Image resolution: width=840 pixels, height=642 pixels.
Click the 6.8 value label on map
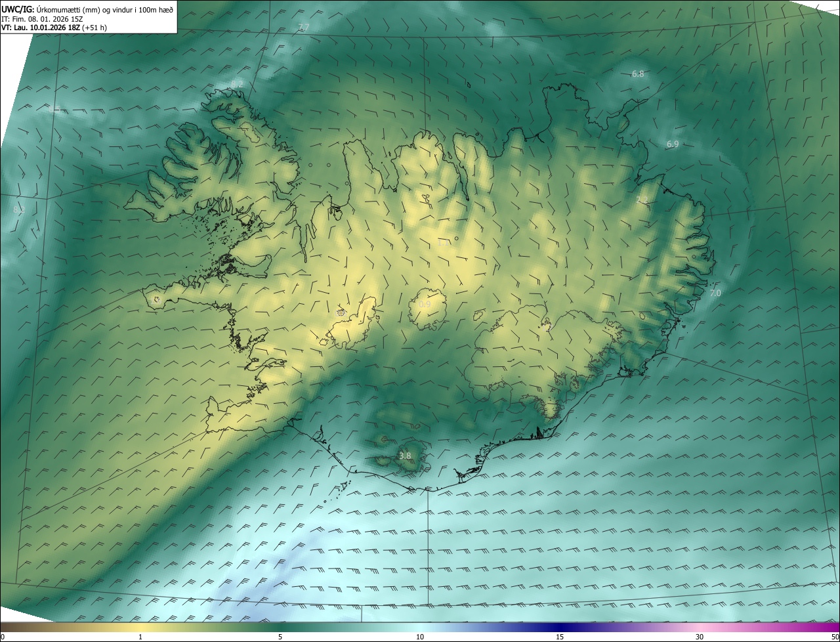(638, 74)
